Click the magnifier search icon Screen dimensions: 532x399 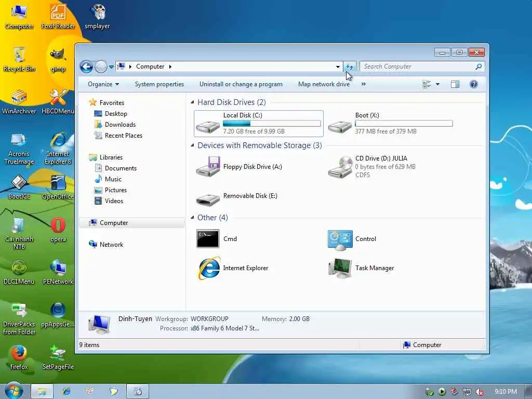coord(478,67)
